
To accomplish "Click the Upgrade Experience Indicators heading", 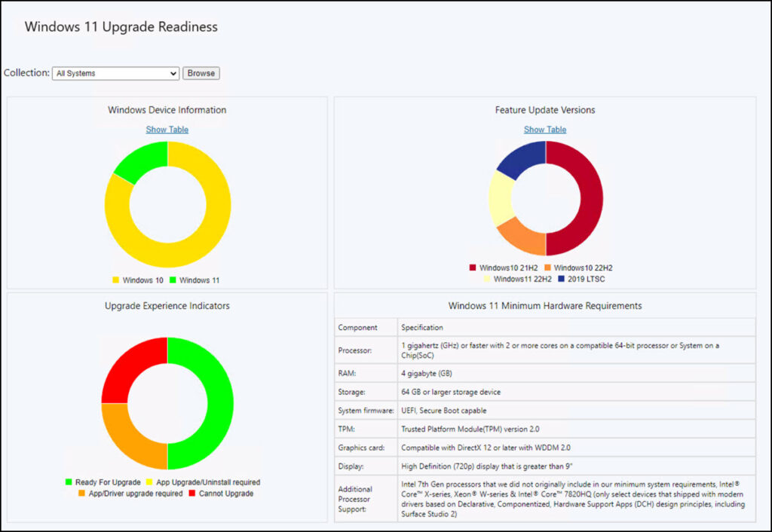I will (167, 306).
